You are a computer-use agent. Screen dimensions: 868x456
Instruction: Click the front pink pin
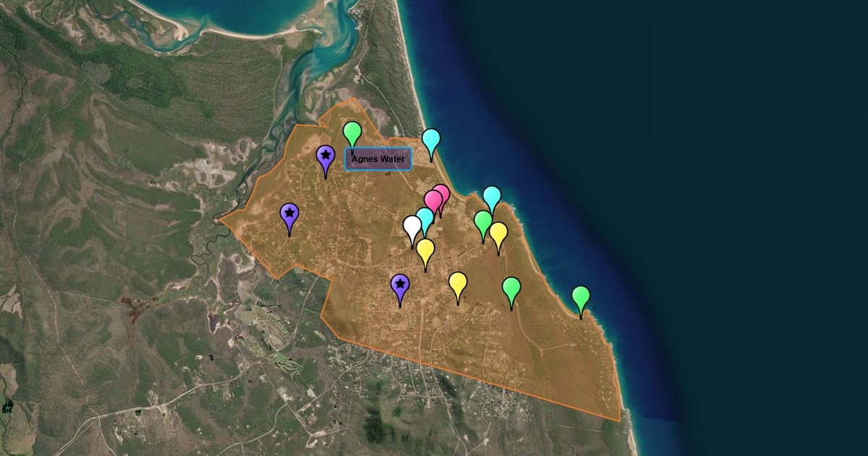433,200
